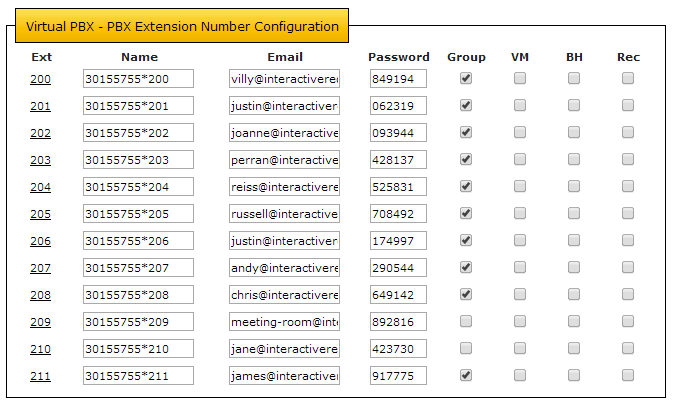Click Email field starting with russell@

pyautogui.click(x=285, y=214)
